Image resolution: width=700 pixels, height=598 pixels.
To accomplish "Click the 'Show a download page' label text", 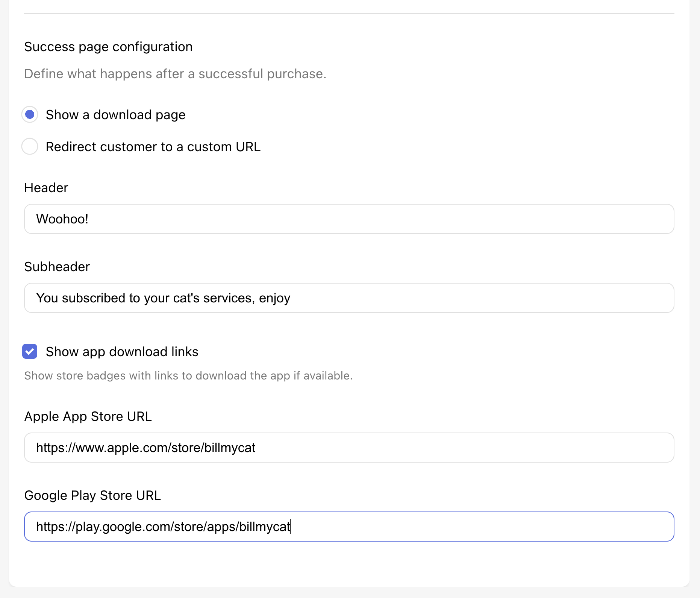I will (x=115, y=115).
